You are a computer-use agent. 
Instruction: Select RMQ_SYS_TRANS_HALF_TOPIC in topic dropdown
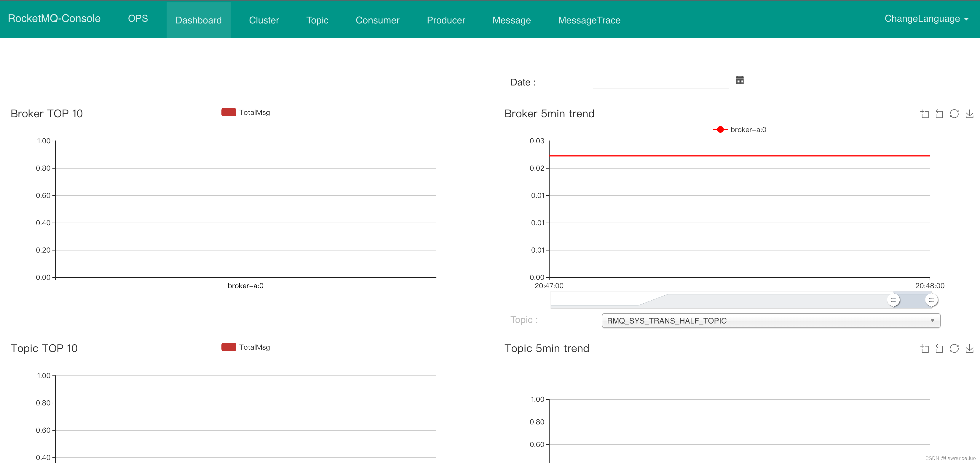[666, 321]
